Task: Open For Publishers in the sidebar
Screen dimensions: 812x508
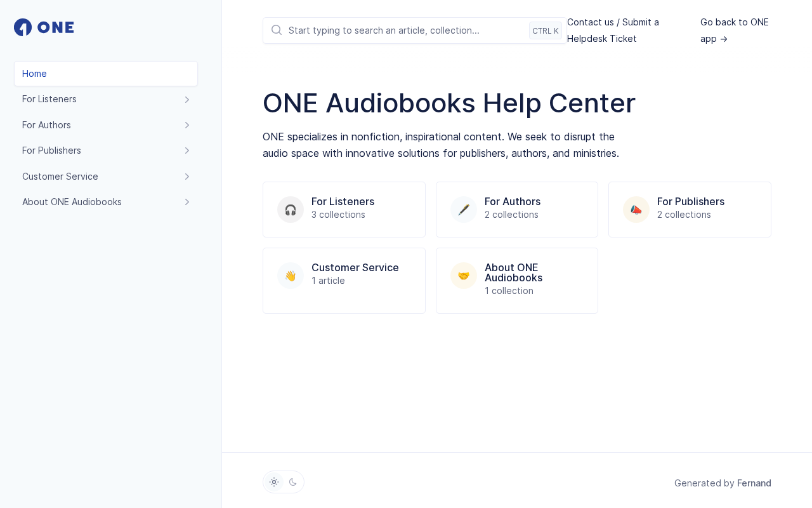Action: point(106,150)
